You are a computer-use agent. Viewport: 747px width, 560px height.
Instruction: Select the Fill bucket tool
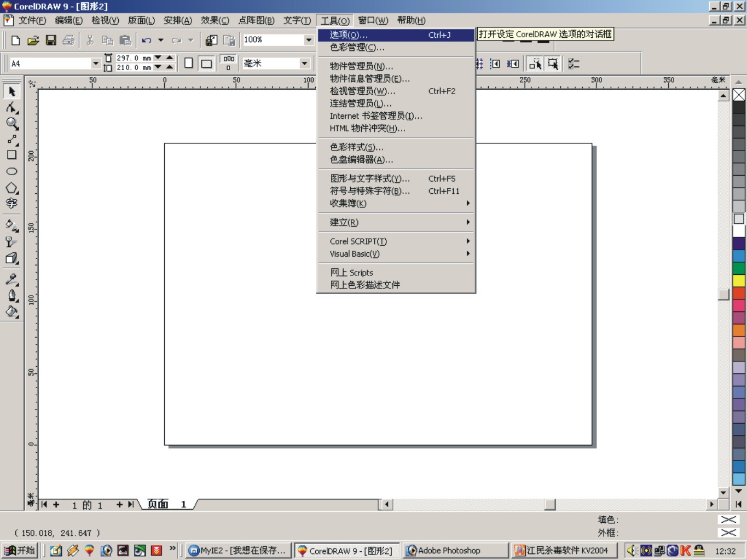point(11,312)
